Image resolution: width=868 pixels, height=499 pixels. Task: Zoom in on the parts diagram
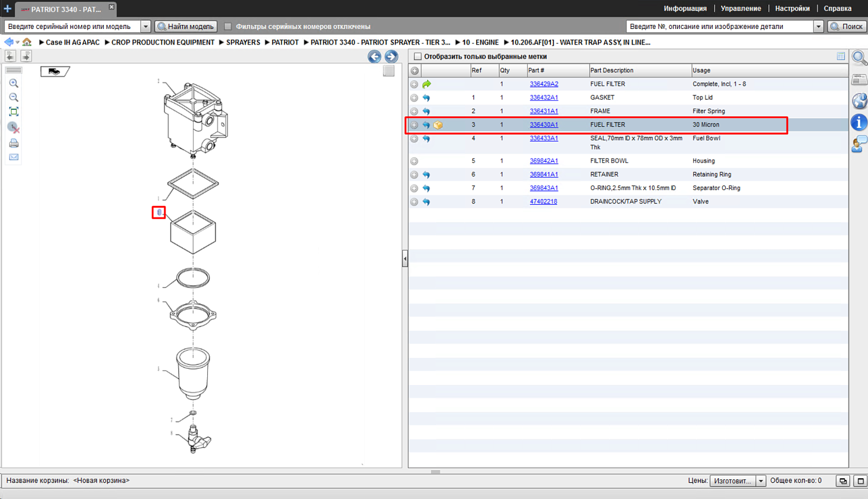[x=14, y=83]
